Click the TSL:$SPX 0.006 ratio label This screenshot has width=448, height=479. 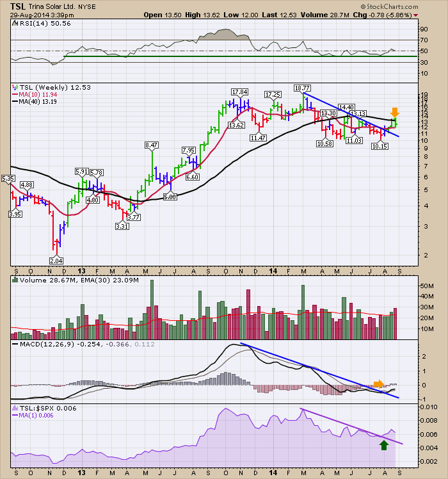coord(48,409)
